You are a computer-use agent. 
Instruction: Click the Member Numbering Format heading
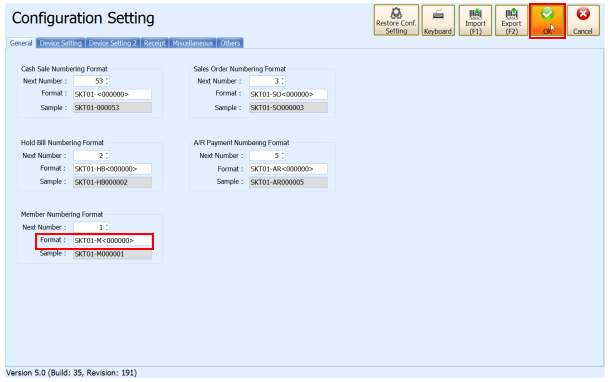[x=62, y=214]
